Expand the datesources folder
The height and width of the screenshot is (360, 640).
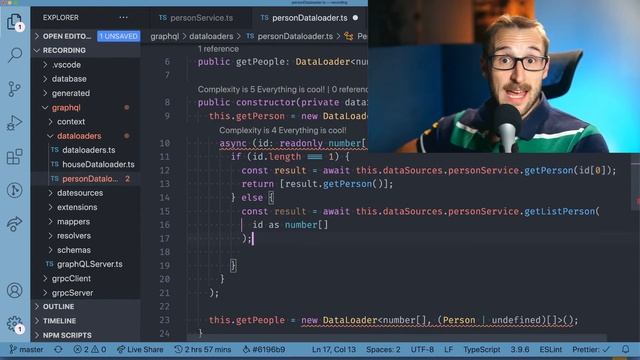(86, 193)
